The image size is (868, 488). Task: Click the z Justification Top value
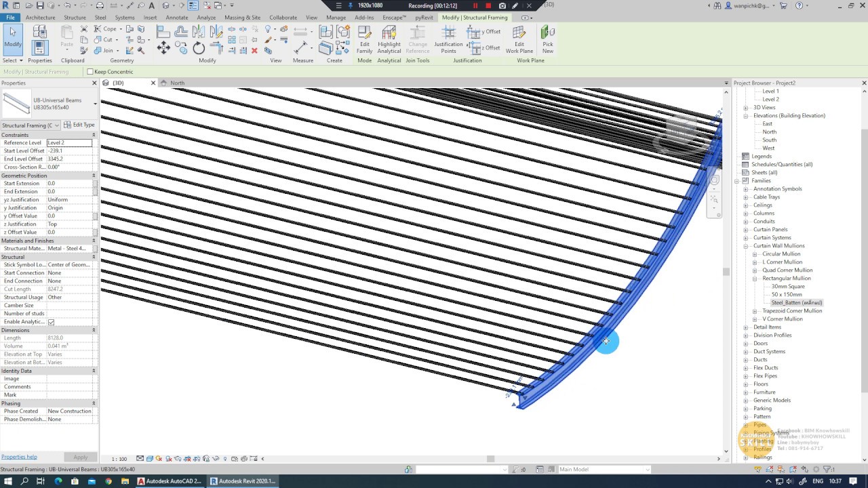pyautogui.click(x=69, y=224)
